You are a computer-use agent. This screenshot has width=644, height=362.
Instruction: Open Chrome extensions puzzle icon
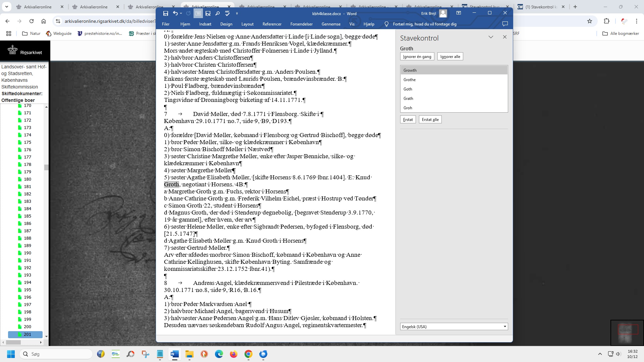[606, 21]
